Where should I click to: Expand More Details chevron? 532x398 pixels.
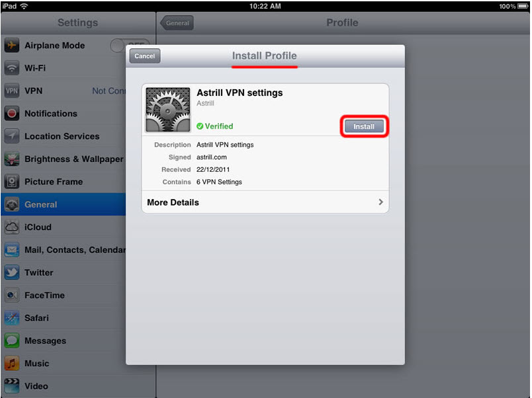pyautogui.click(x=380, y=202)
